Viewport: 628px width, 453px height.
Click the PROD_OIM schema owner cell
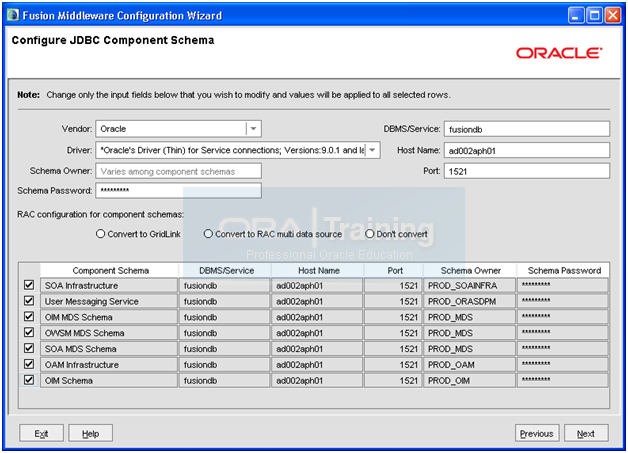(x=469, y=381)
